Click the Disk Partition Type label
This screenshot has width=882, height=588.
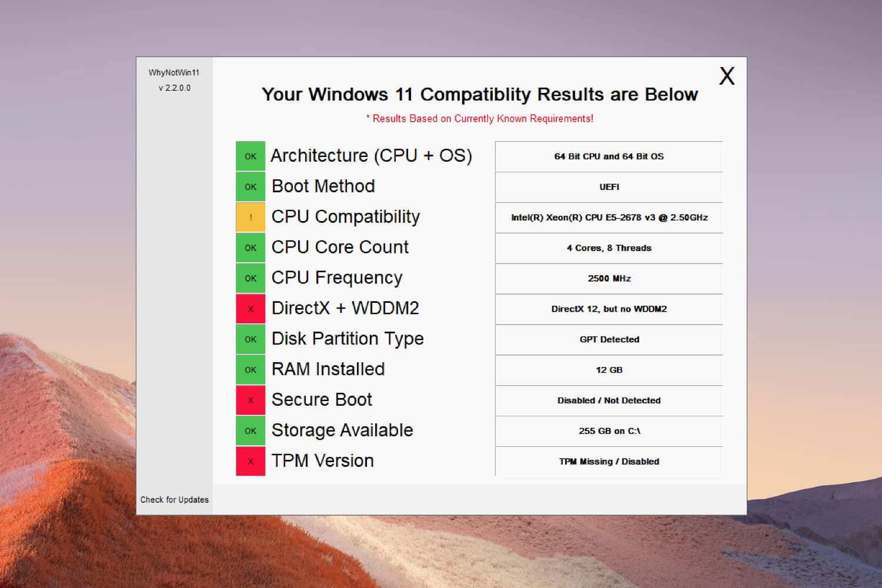(x=348, y=339)
